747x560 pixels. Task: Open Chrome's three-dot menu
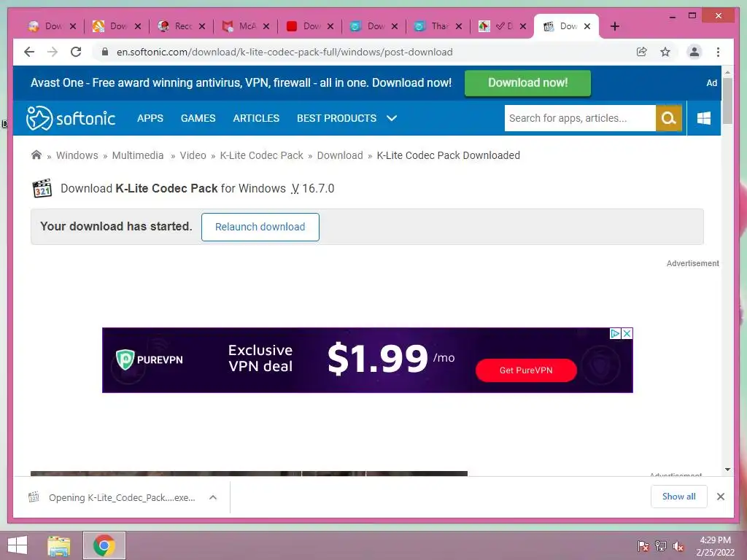(x=718, y=52)
